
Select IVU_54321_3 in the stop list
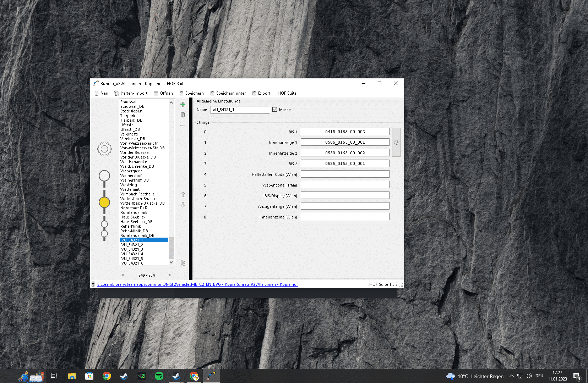click(x=132, y=249)
